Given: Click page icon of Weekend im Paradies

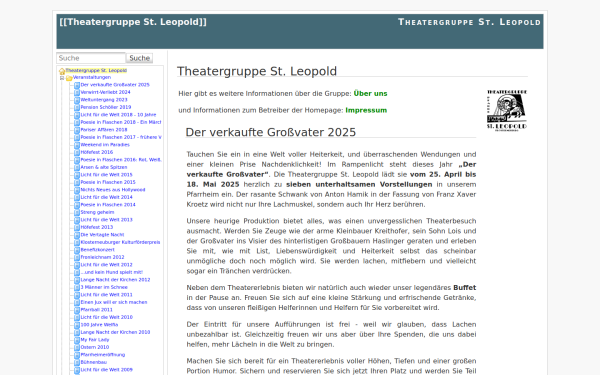Looking at the screenshot, I should 77,145.
